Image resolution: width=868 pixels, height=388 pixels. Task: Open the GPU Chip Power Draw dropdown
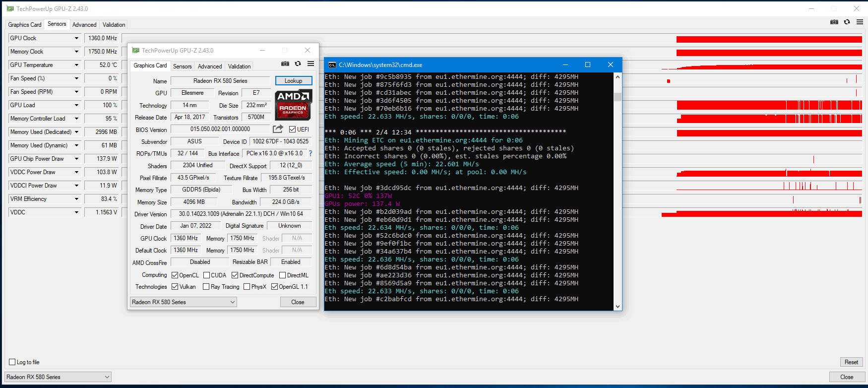[76, 159]
